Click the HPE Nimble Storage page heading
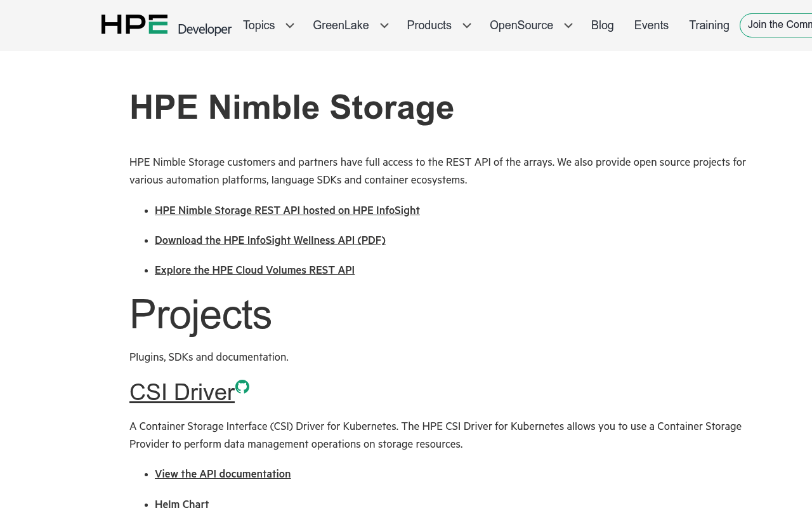This screenshot has width=812, height=508. pos(292,107)
